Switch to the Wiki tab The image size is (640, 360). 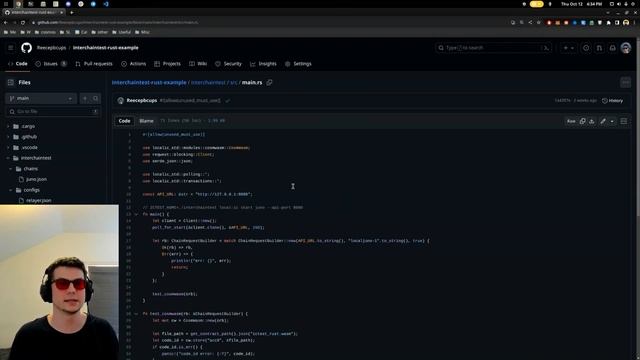click(198, 64)
